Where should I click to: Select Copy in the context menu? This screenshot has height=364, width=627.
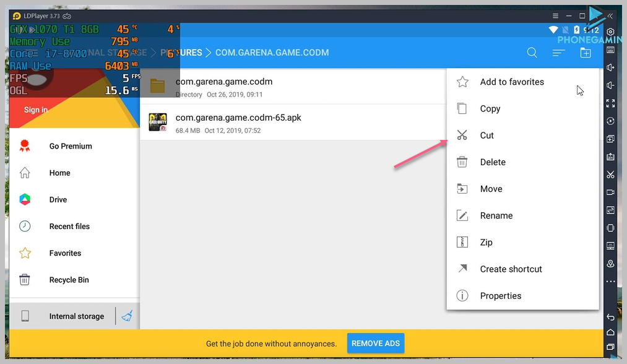[x=522, y=109]
